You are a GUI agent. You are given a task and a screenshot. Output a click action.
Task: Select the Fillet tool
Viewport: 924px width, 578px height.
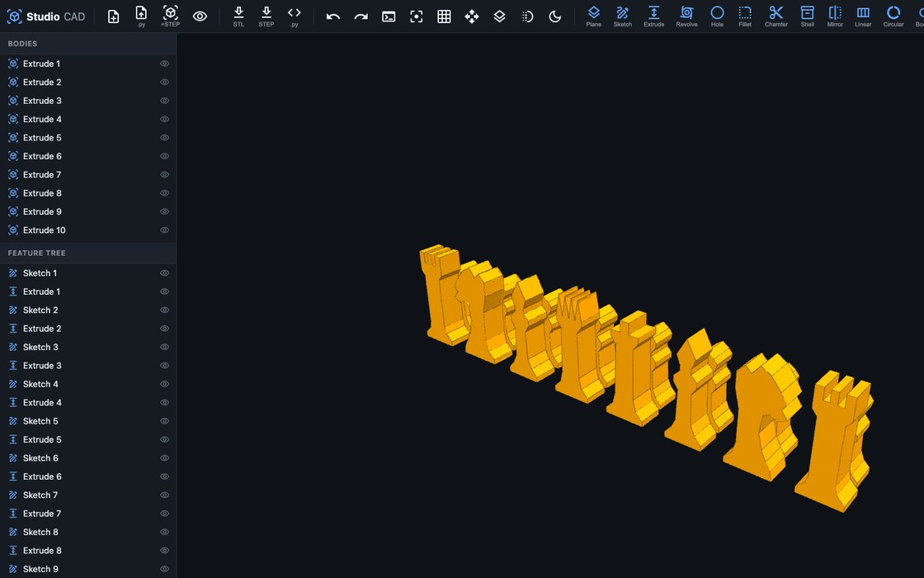pos(745,16)
